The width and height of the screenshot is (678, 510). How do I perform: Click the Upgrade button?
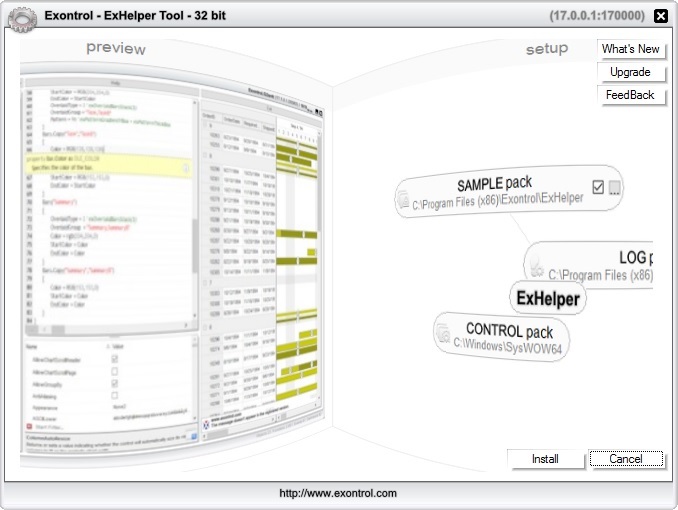pos(630,72)
